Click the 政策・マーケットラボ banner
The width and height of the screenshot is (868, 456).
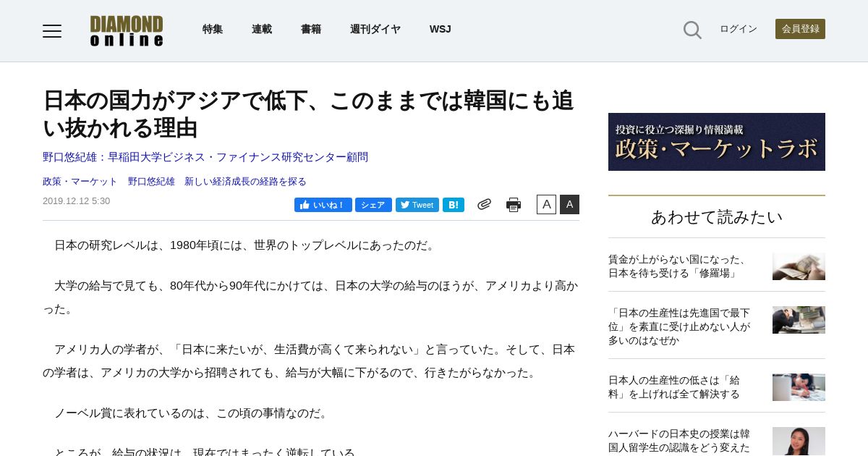pos(717,142)
